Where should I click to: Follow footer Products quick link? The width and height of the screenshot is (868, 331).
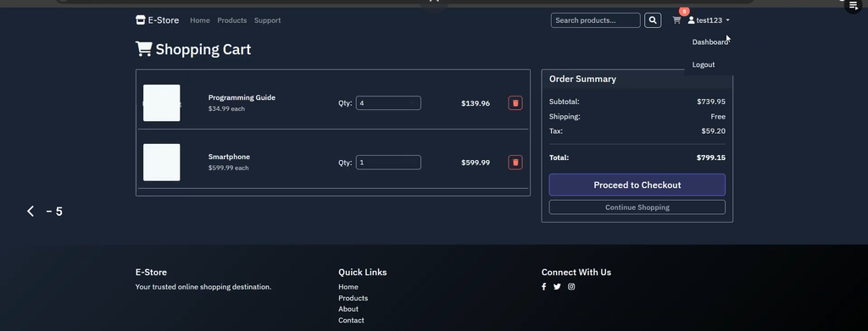click(x=353, y=298)
